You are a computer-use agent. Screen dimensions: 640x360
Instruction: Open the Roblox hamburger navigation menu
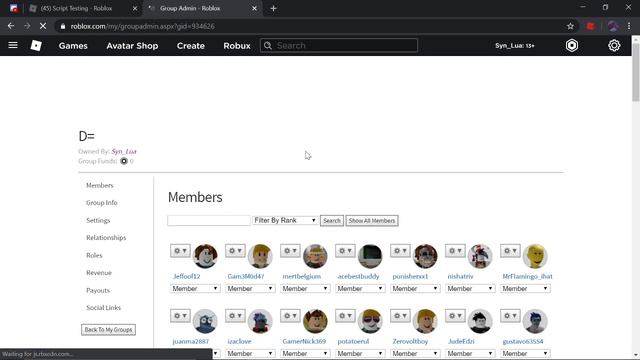[13, 45]
